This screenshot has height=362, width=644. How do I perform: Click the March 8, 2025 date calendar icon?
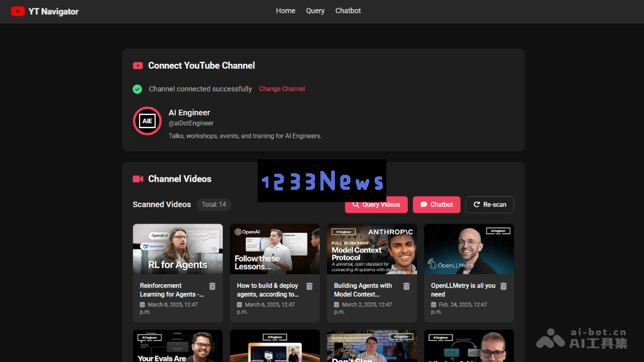tap(142, 305)
